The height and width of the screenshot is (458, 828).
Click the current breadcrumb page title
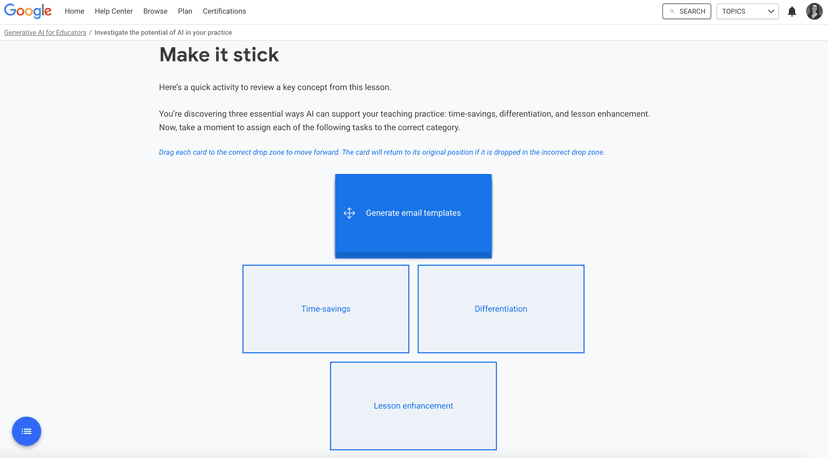pos(163,32)
